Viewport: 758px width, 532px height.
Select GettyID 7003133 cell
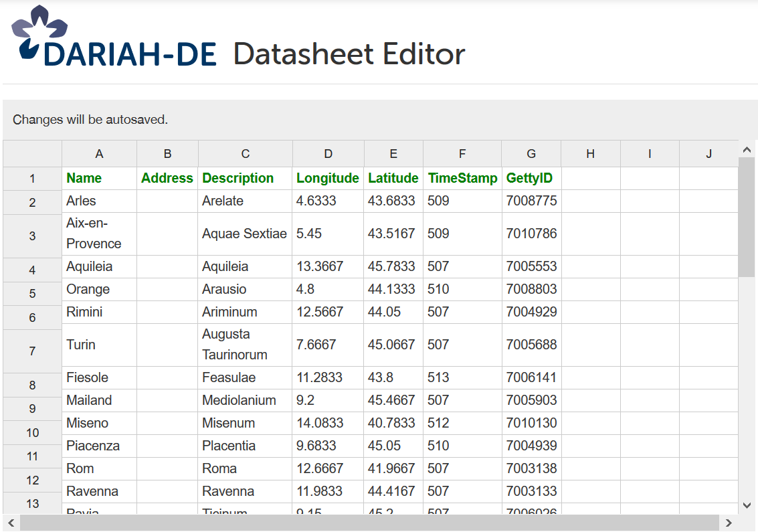(x=531, y=491)
